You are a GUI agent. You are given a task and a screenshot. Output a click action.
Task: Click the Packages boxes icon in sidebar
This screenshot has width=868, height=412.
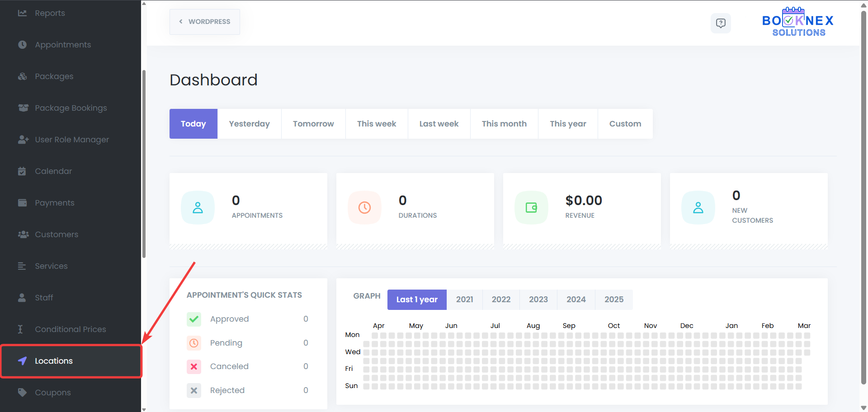(22, 76)
